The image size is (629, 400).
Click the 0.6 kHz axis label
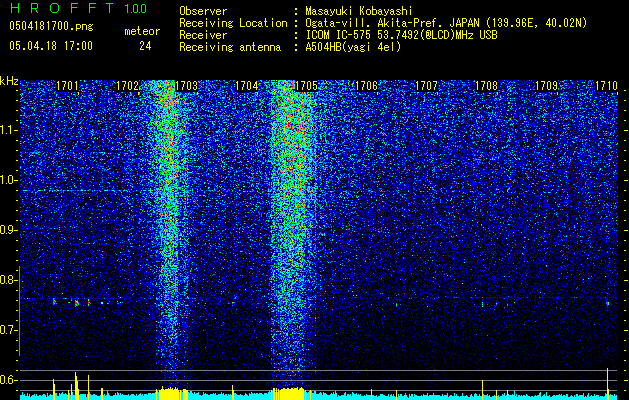(x=9, y=380)
